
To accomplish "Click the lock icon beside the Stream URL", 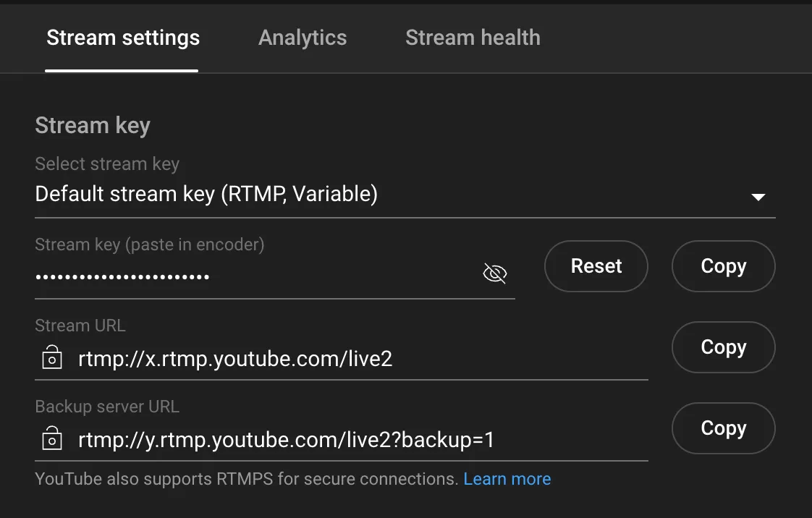I will [x=52, y=357].
